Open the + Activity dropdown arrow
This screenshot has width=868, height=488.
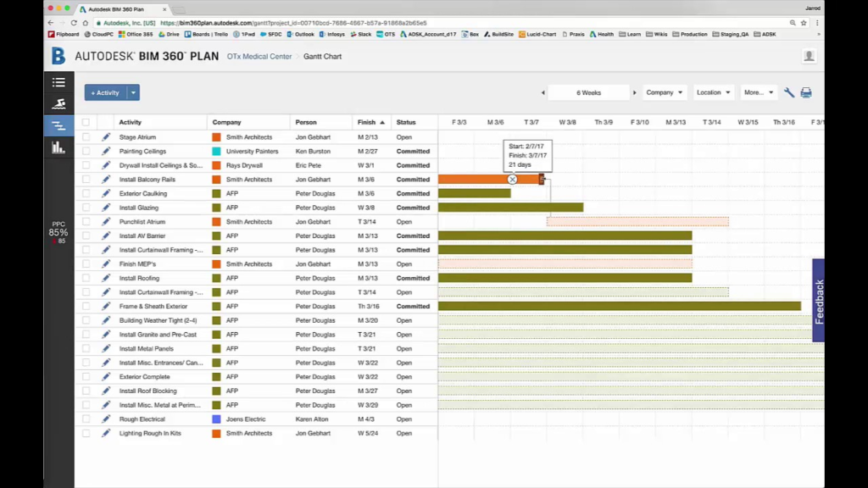coord(133,92)
